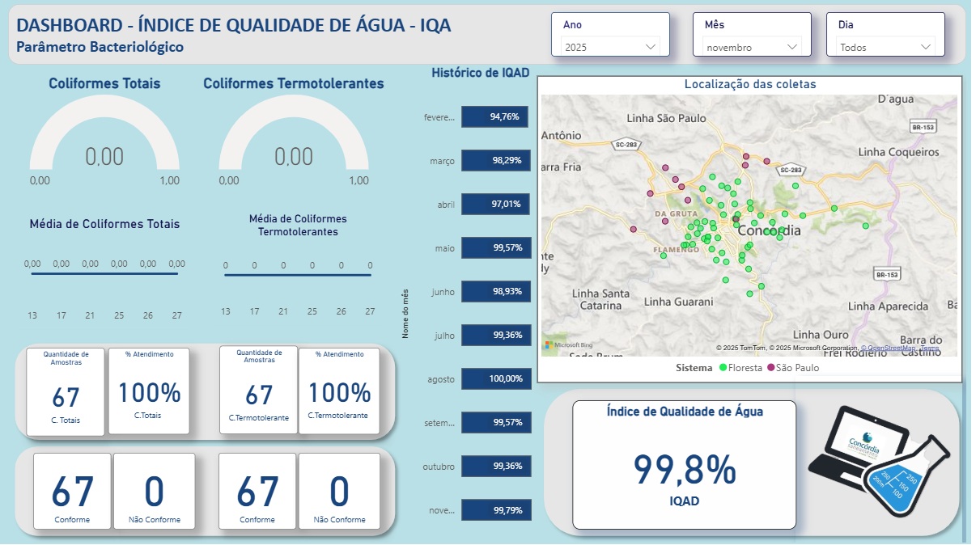Image resolution: width=980 pixels, height=545 pixels.
Task: Click the Microsoft Bing logo on map
Action: click(568, 345)
